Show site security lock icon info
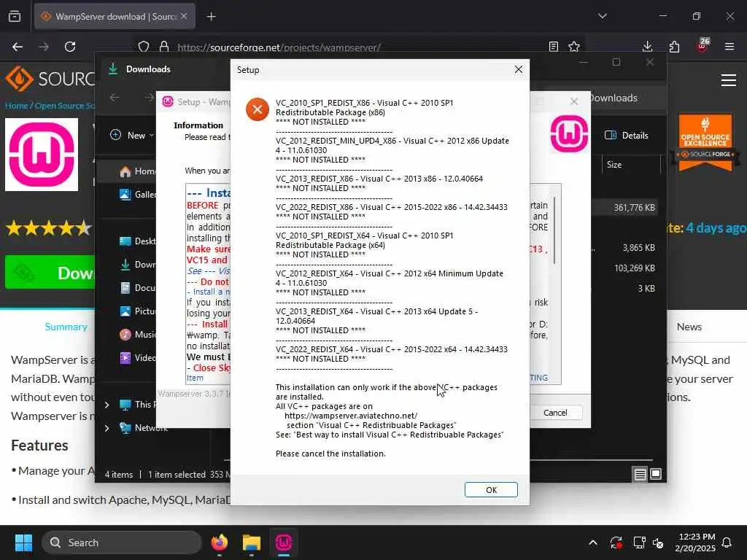The width and height of the screenshot is (747, 560). 164,47
